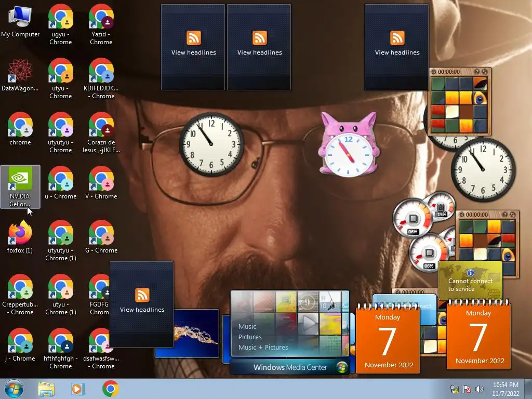Open Yazid - Chrome shortcut
532x399 pixels.
[101, 24]
